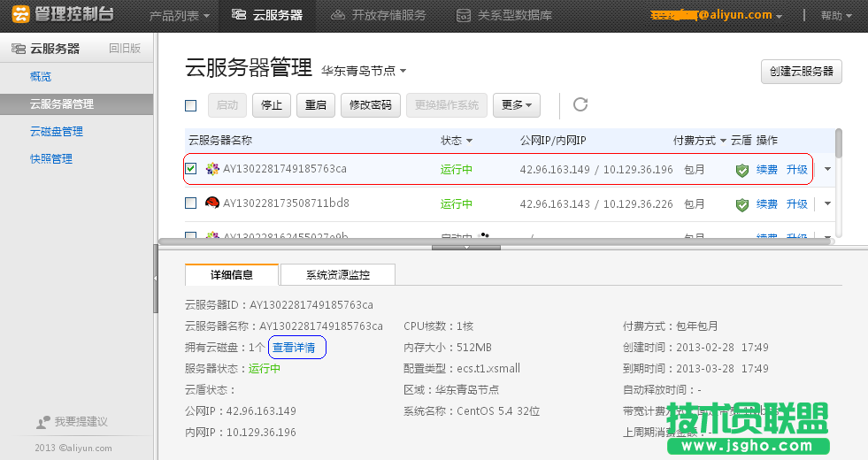868x460 pixels.
Task: Click the 启动 button
Action: (227, 105)
